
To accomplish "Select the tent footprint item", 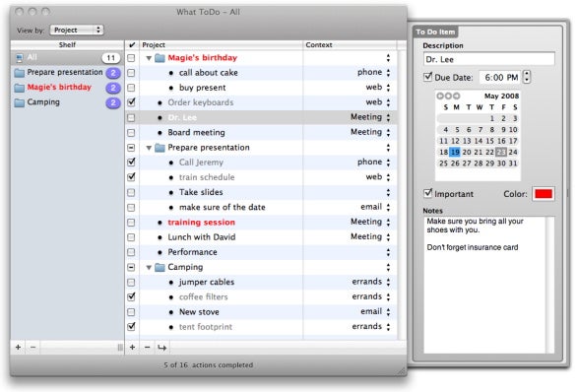I will pos(206,327).
